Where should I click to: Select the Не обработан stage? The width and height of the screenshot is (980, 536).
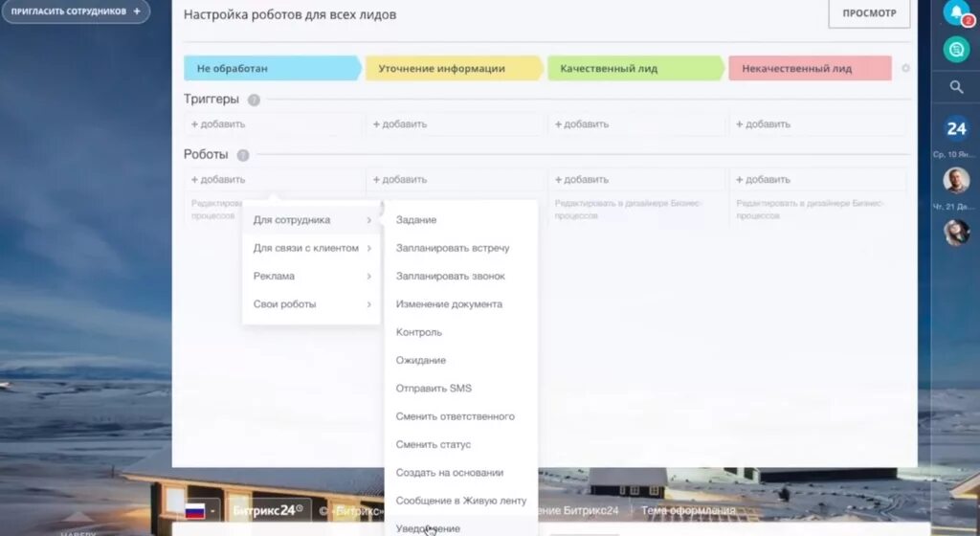pos(273,68)
